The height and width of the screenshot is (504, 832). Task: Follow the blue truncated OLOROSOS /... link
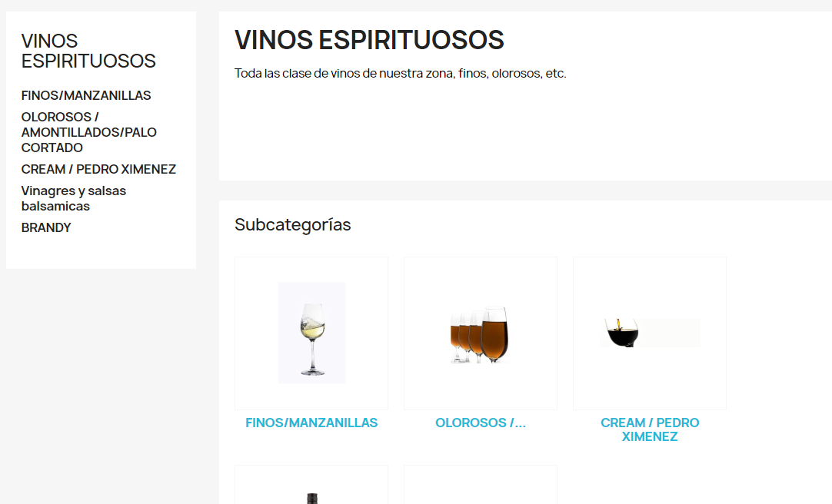(x=480, y=423)
